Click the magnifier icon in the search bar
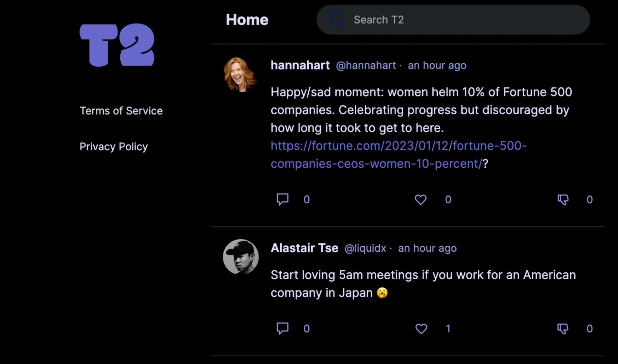 pyautogui.click(x=336, y=19)
